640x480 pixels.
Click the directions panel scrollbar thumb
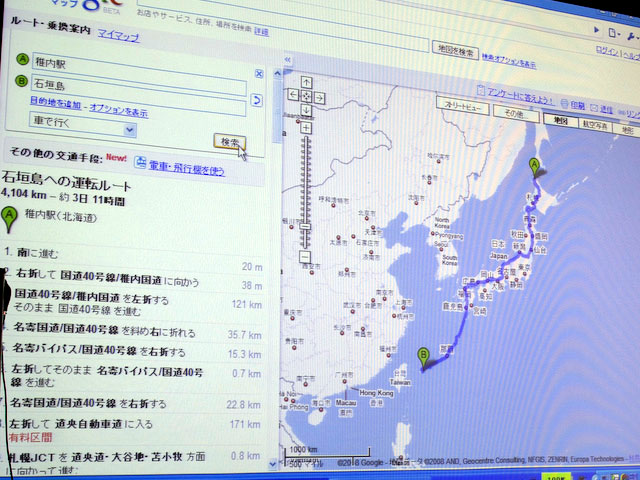coord(277,111)
